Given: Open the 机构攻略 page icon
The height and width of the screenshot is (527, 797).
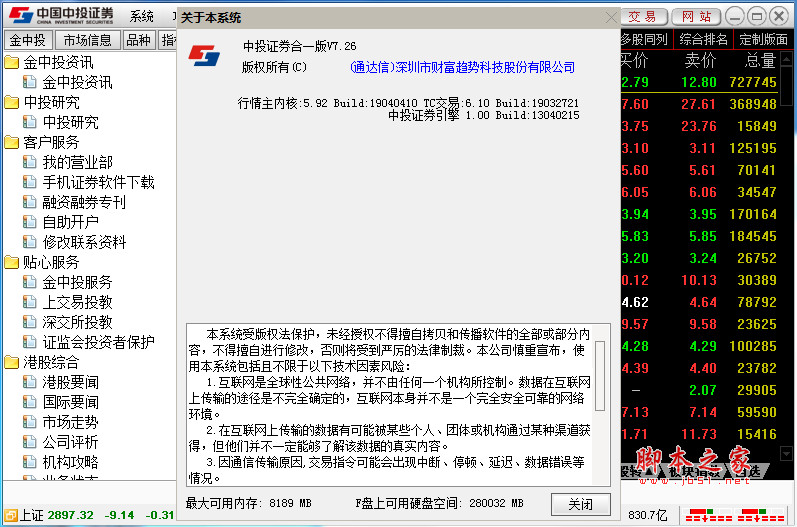Looking at the screenshot, I should pos(29,462).
